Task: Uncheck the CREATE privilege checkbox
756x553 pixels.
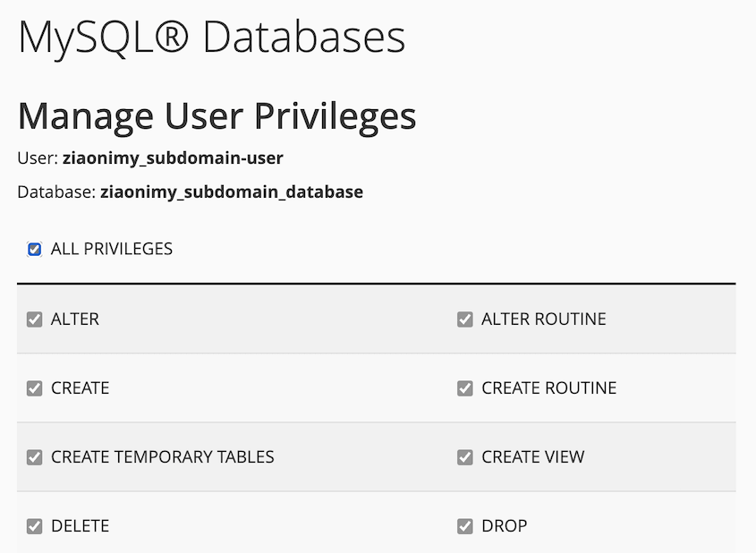Action: (x=35, y=388)
